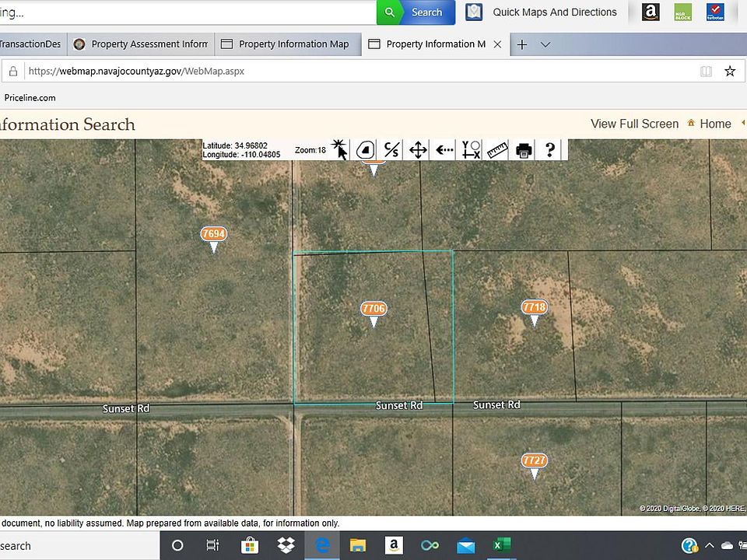Select the ruler measure tool
The height and width of the screenshot is (560, 747).
point(497,149)
